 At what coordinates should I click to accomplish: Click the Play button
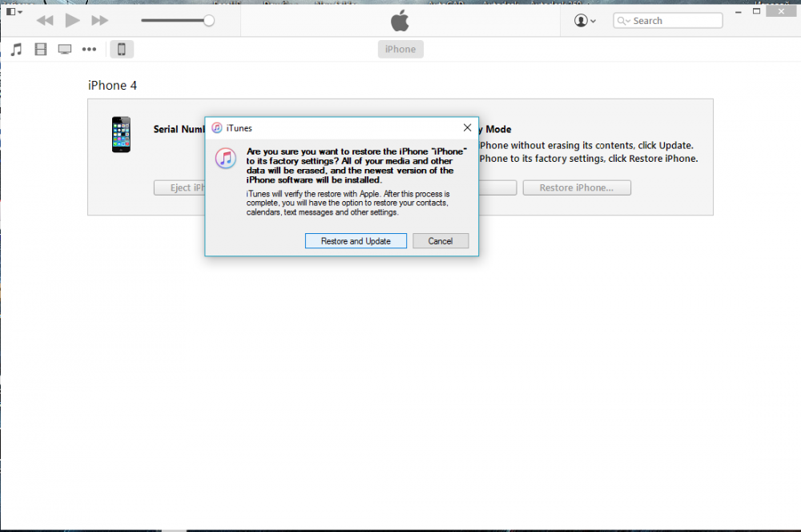pos(72,20)
